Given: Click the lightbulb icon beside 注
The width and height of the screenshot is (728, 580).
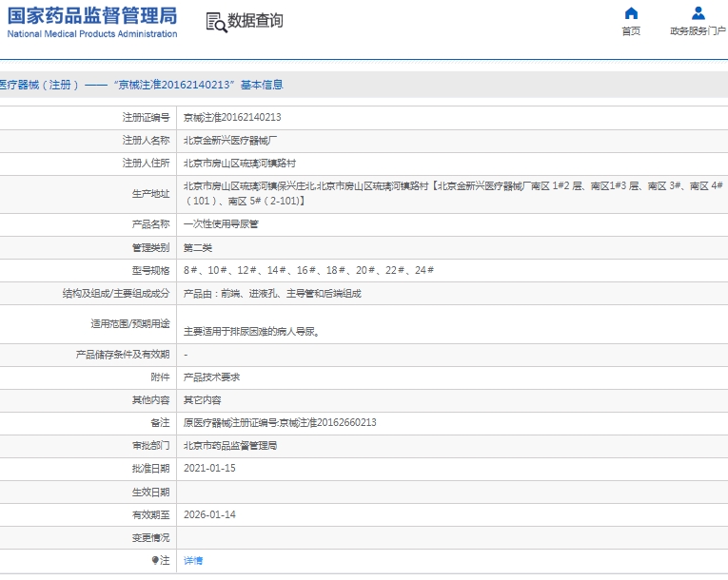Looking at the screenshot, I should tap(155, 561).
